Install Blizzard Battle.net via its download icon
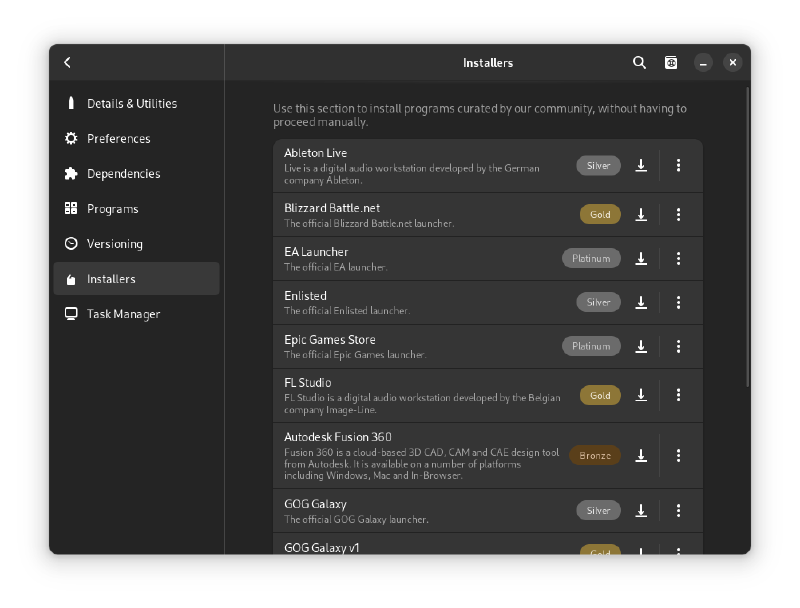Screen dimensions: 800x608 [641, 215]
